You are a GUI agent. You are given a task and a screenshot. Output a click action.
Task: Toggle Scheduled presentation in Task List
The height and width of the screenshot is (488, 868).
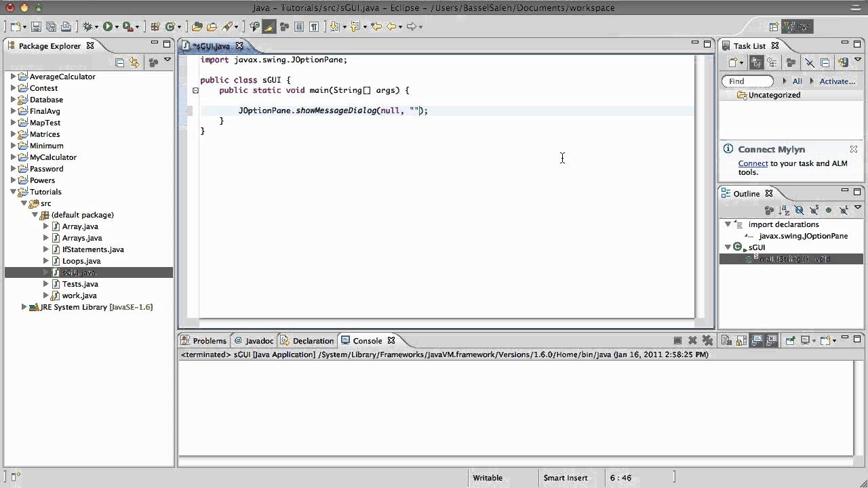pyautogui.click(x=772, y=62)
